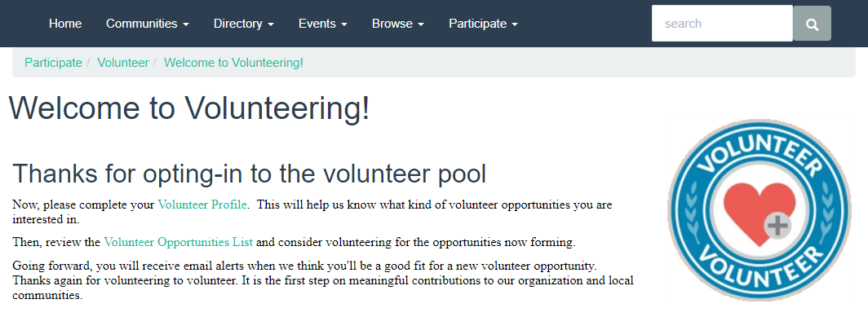
Task: Select the Participate breadcrumb link
Action: click(x=53, y=63)
